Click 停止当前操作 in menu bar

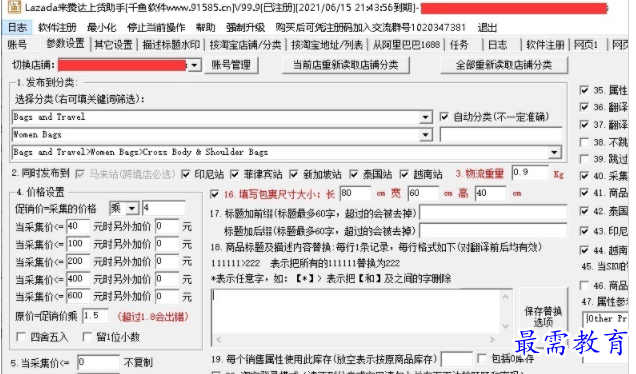tap(156, 28)
